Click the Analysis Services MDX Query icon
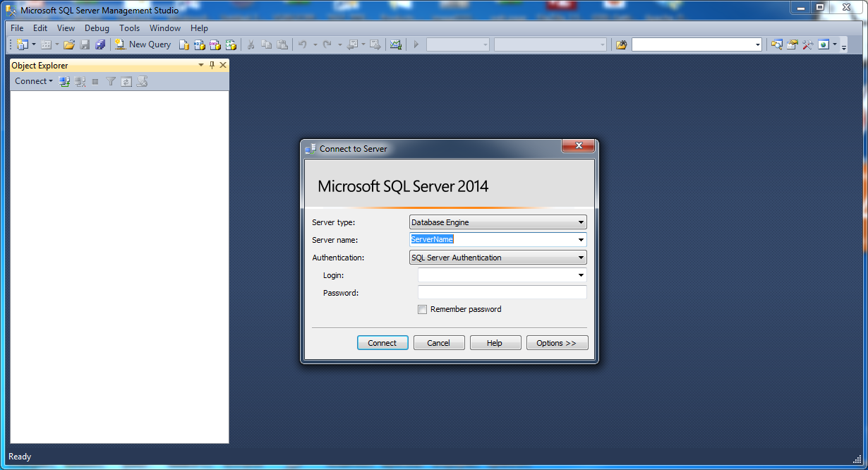Image resolution: width=868 pixels, height=470 pixels. [x=199, y=44]
